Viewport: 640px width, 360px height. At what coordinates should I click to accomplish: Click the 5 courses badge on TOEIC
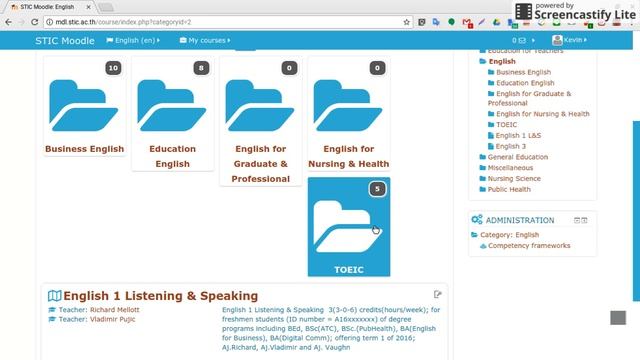click(377, 189)
